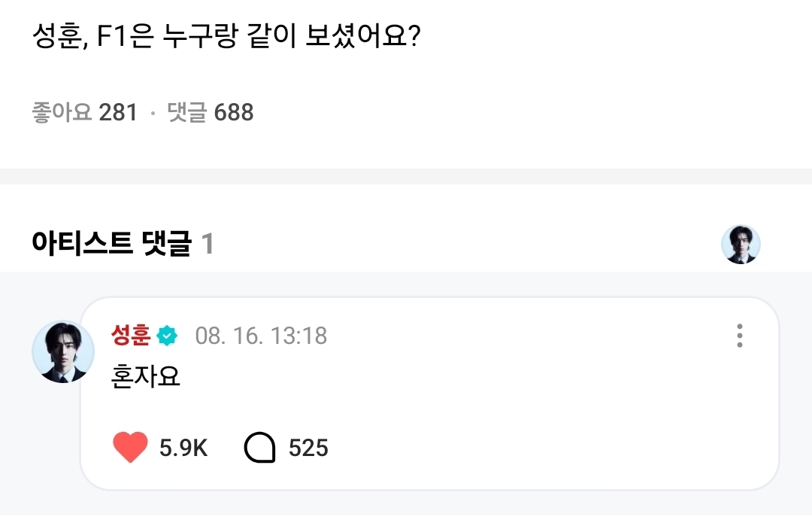Tap the small artist avatar beside 아티스트 댓글
812x523 pixels.
741,245
